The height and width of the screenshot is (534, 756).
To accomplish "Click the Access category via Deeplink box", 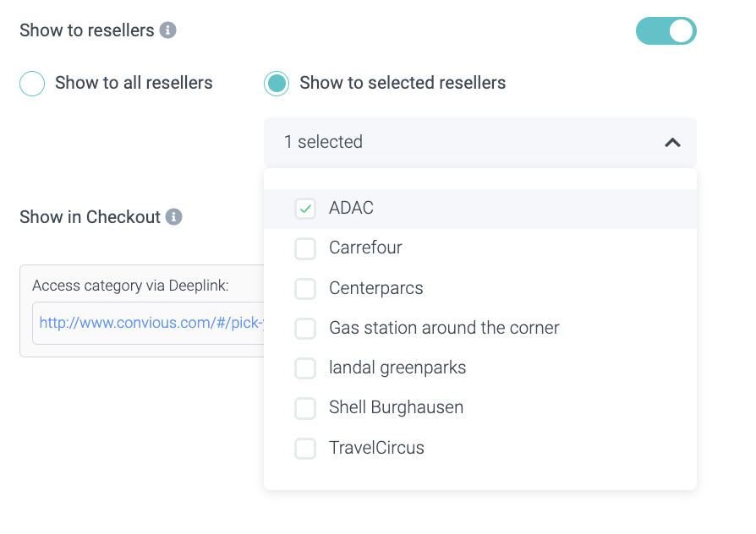I will (x=130, y=286).
